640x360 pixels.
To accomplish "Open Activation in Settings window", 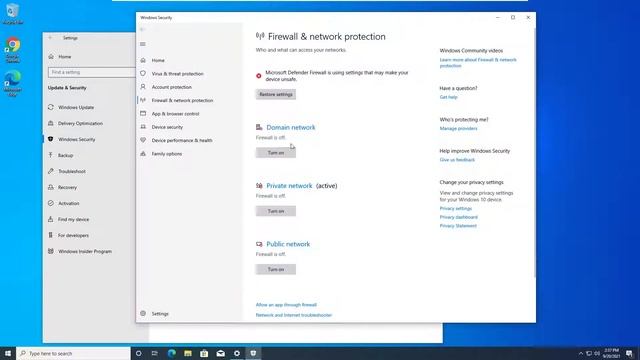I will tap(69, 203).
